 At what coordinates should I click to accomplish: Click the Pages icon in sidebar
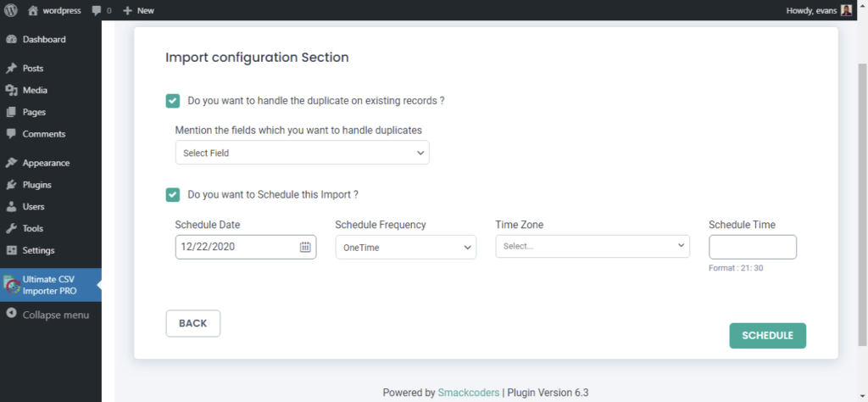pos(11,112)
